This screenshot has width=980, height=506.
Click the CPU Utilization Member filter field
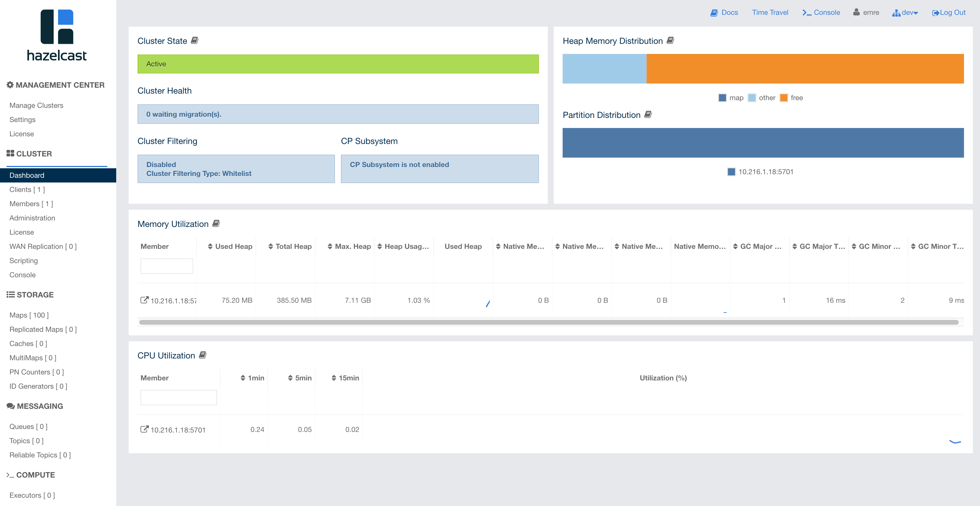click(x=178, y=397)
